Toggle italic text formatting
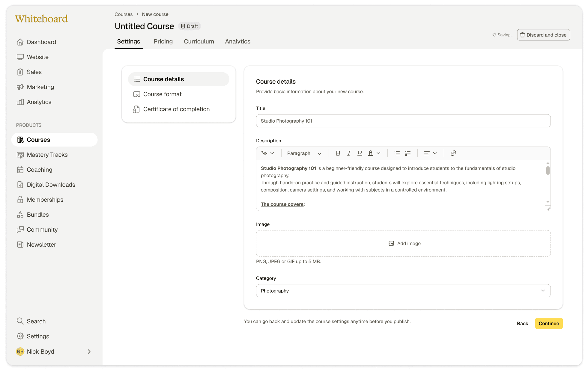The image size is (588, 371). pos(349,153)
